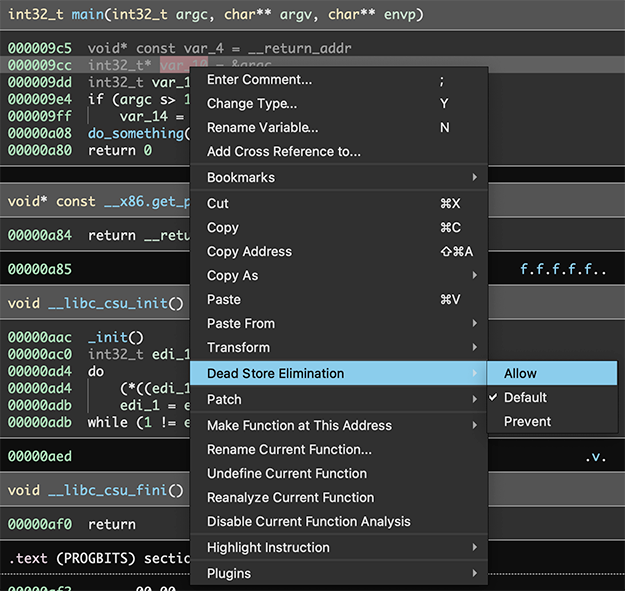
Task: Expand the Copy As submenu
Action: click(x=339, y=275)
